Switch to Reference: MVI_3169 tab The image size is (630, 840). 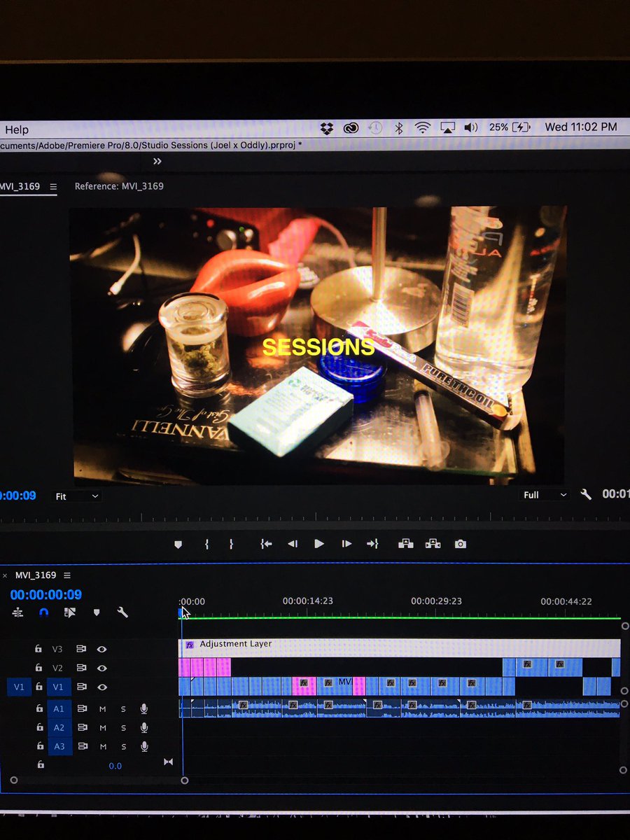click(x=119, y=186)
